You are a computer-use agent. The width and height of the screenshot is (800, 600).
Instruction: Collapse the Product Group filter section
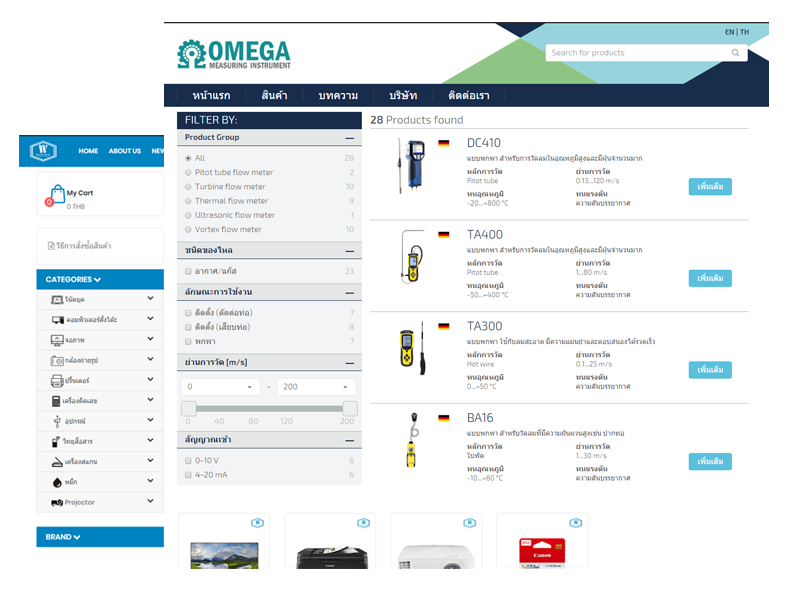[349, 138]
